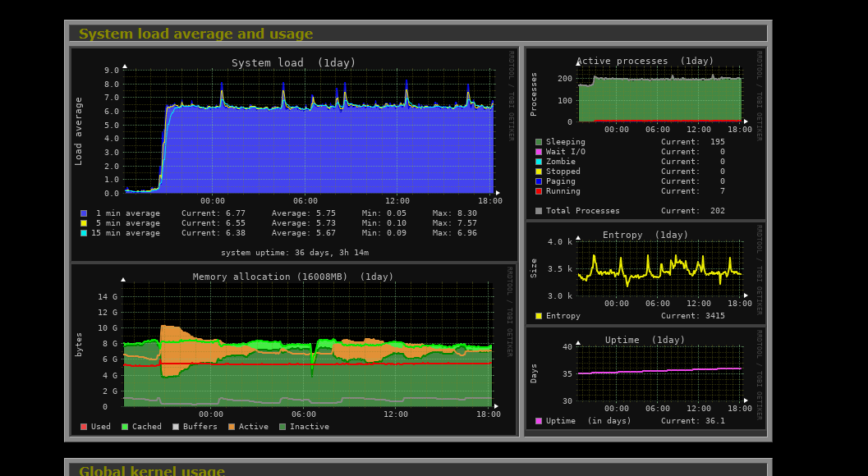Select 'Current: 6.55' in 5 min average row
The height and width of the screenshot is (476, 868).
[214, 223]
